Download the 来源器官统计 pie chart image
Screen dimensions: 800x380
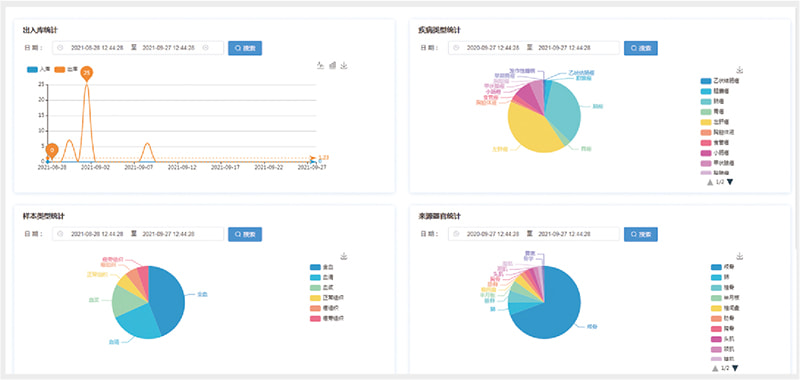[x=740, y=256]
